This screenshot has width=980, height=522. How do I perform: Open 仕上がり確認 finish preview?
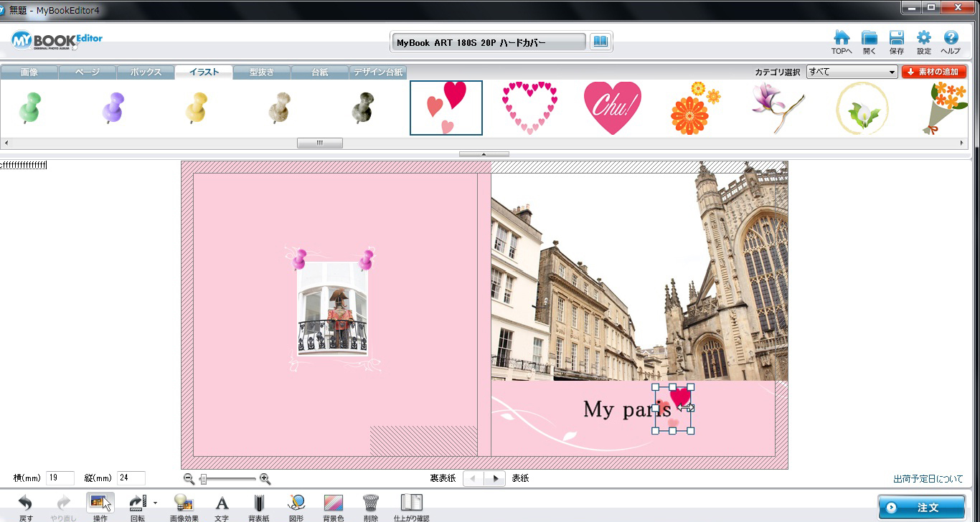pos(411,503)
